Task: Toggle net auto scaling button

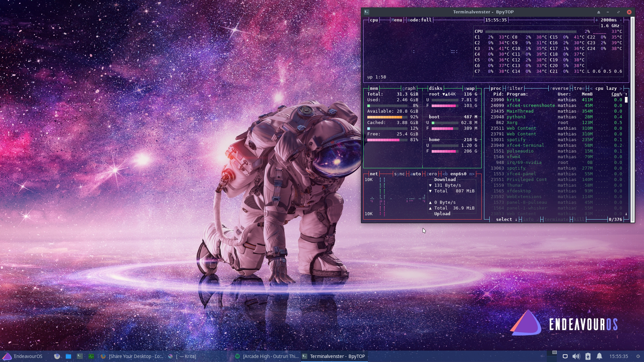Action: [415, 174]
